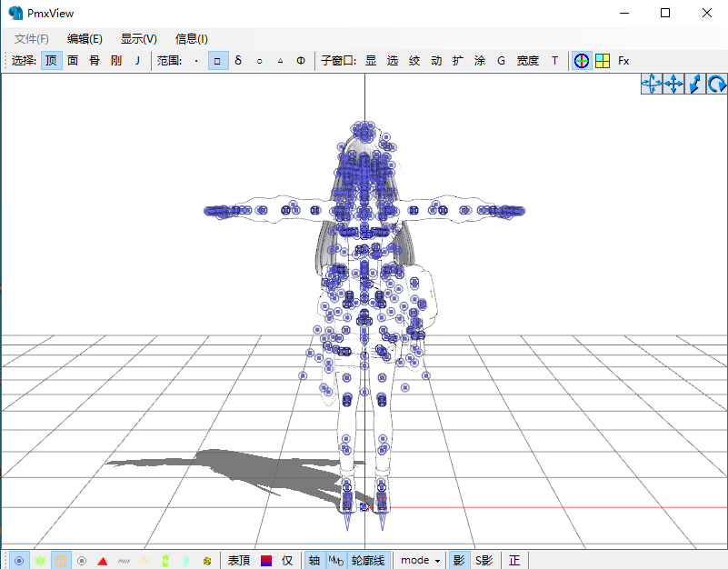Viewport: 728px width, 569px height.
Task: Open the 编辑(E) edit menu
Action: click(x=85, y=39)
